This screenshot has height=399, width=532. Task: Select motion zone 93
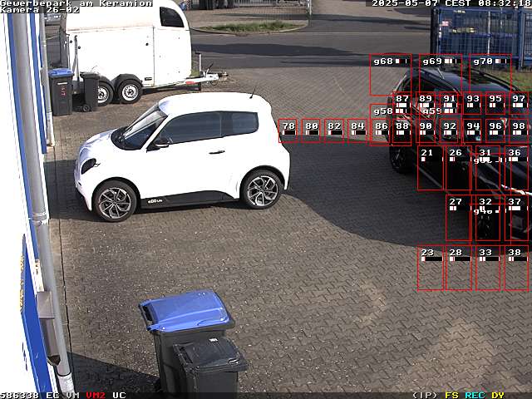[x=472, y=103]
